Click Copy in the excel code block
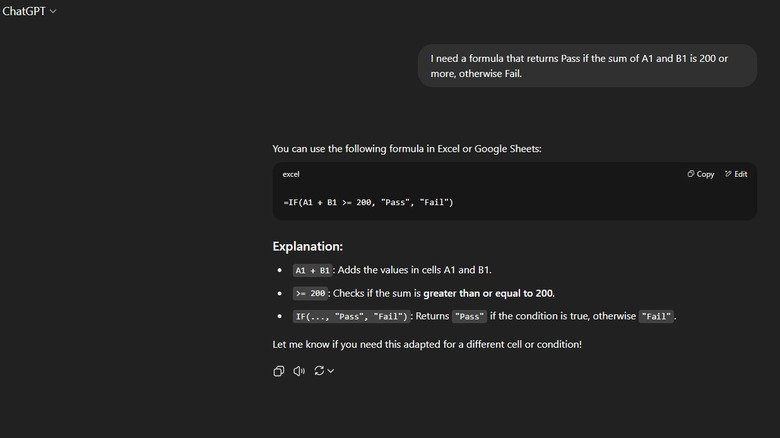 click(x=701, y=174)
